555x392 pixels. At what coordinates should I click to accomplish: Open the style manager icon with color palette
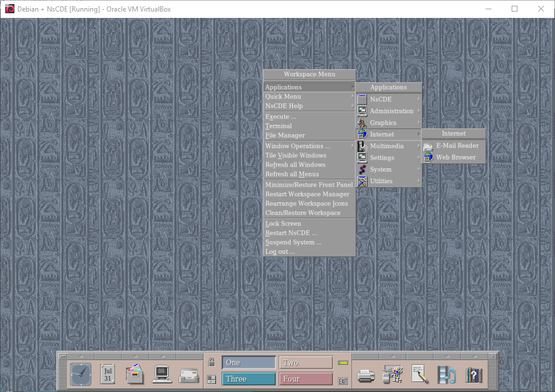393,375
